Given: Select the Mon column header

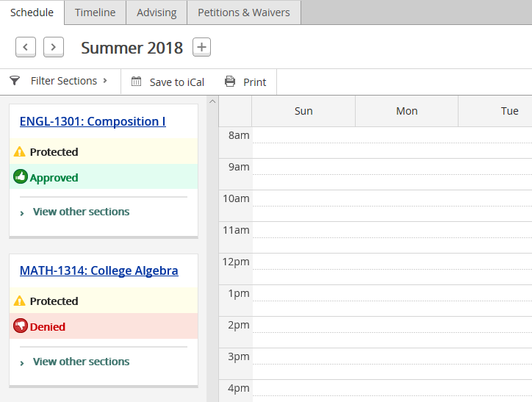Looking at the screenshot, I should click(406, 111).
